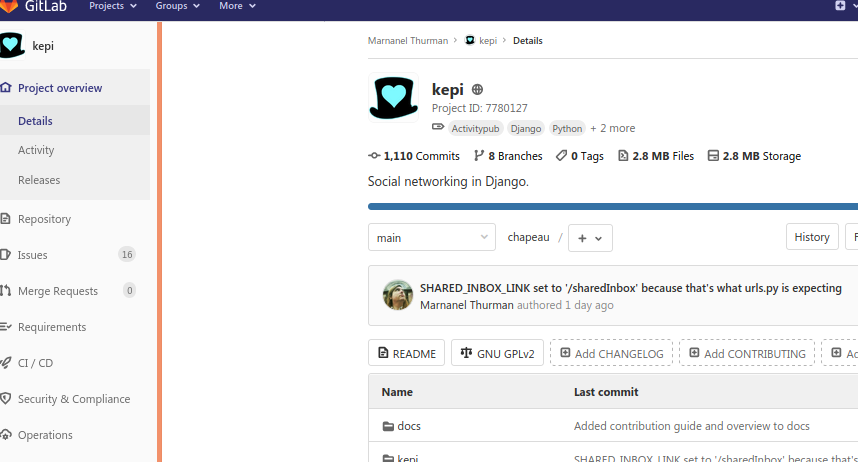Open Operations in sidebar
The height and width of the screenshot is (462, 858).
45,435
